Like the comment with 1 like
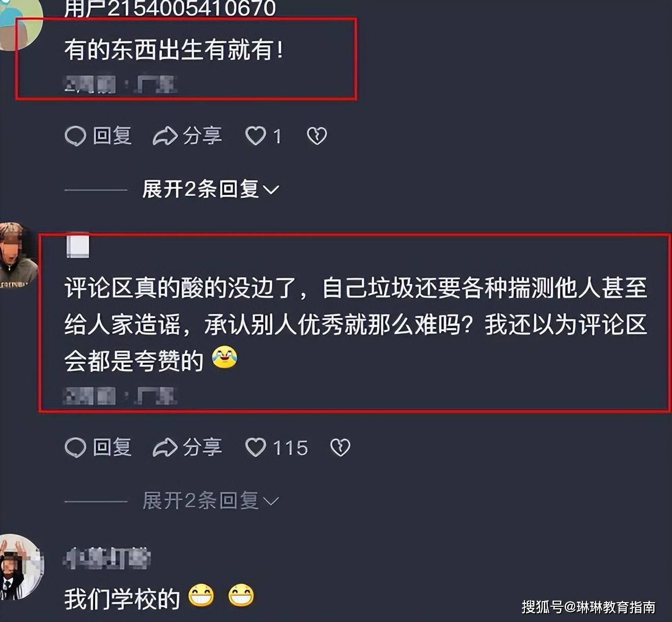 click(256, 136)
